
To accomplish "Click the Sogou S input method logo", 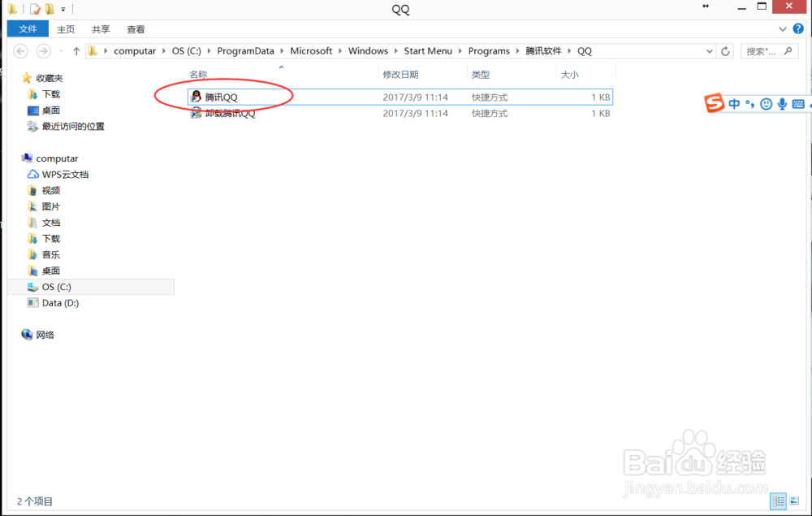I will [714, 103].
